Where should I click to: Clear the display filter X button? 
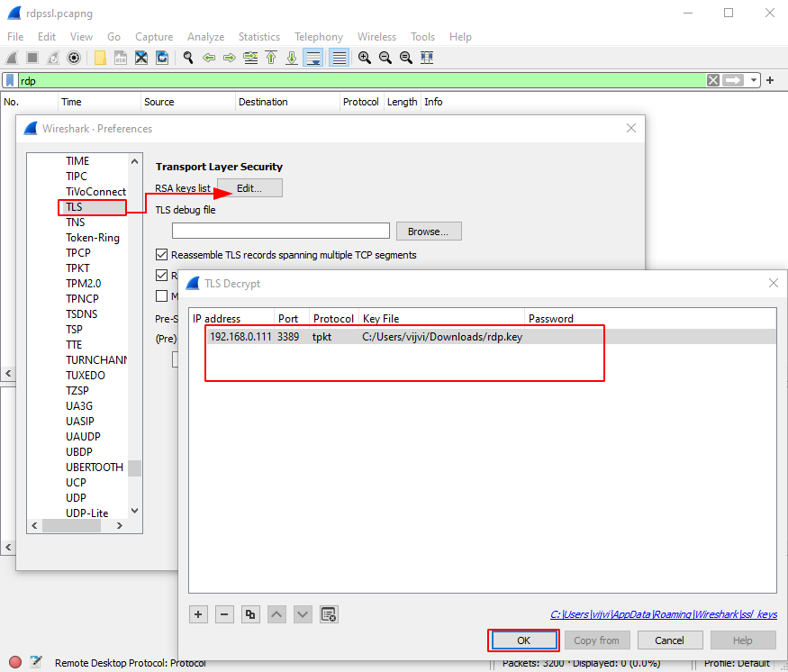(x=712, y=80)
